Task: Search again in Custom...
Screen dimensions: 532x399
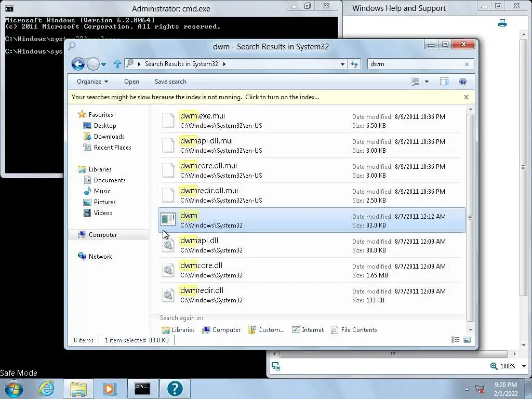Action: [267, 330]
